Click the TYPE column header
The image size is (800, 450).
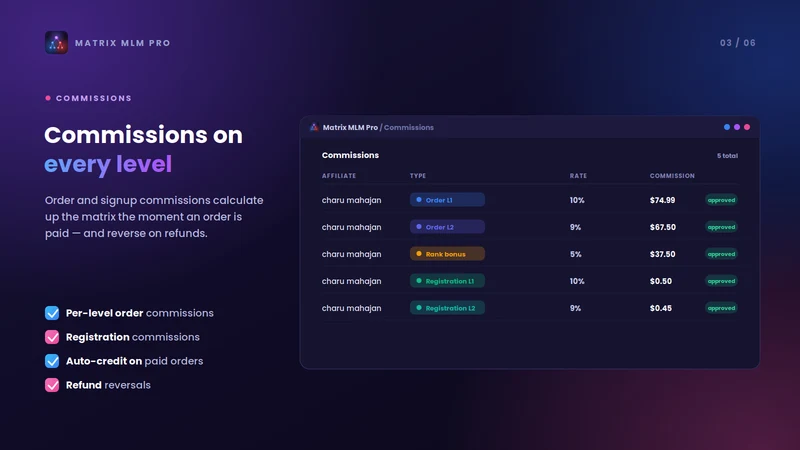[x=418, y=176]
